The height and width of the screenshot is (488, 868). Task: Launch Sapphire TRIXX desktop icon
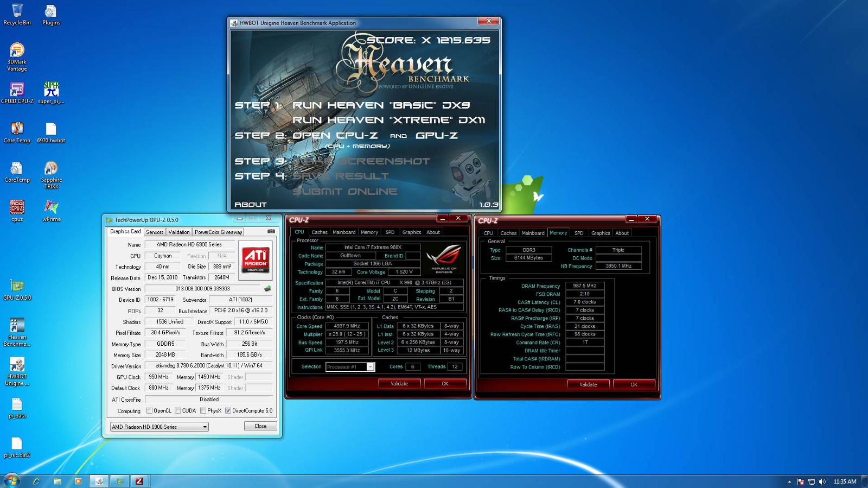[x=51, y=175]
